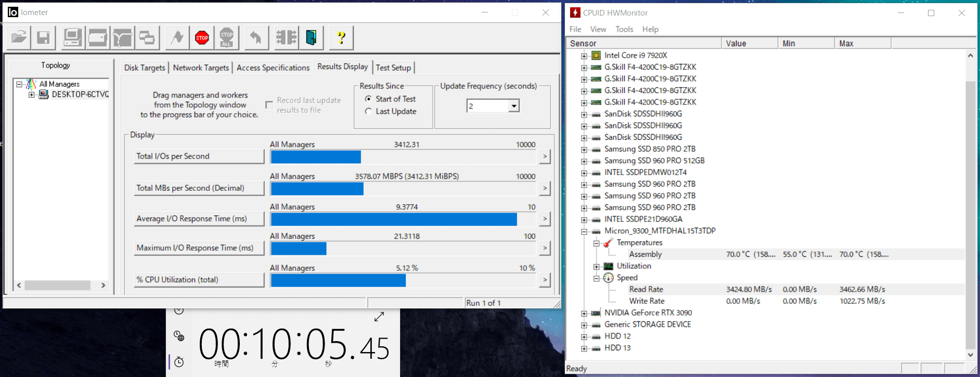Image resolution: width=980 pixels, height=377 pixels.
Task: Click the Temperatures thermometer icon in HWMonitor
Action: [608, 243]
